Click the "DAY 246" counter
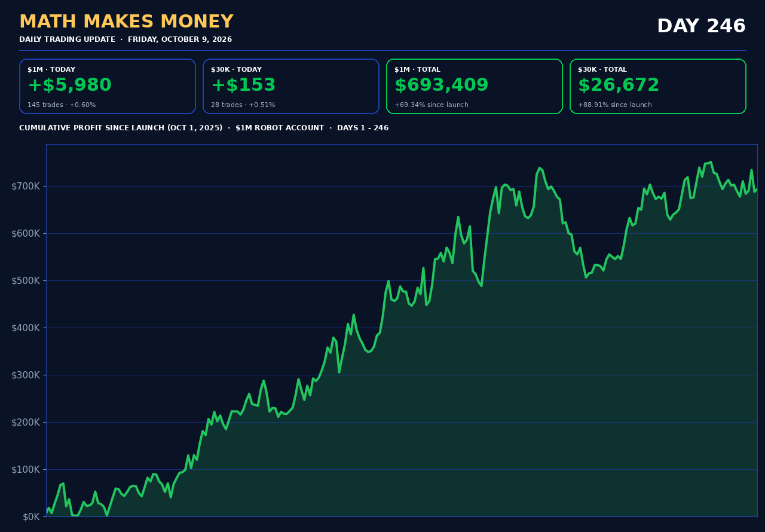Image resolution: width=765 pixels, height=532 pixels. click(x=701, y=26)
